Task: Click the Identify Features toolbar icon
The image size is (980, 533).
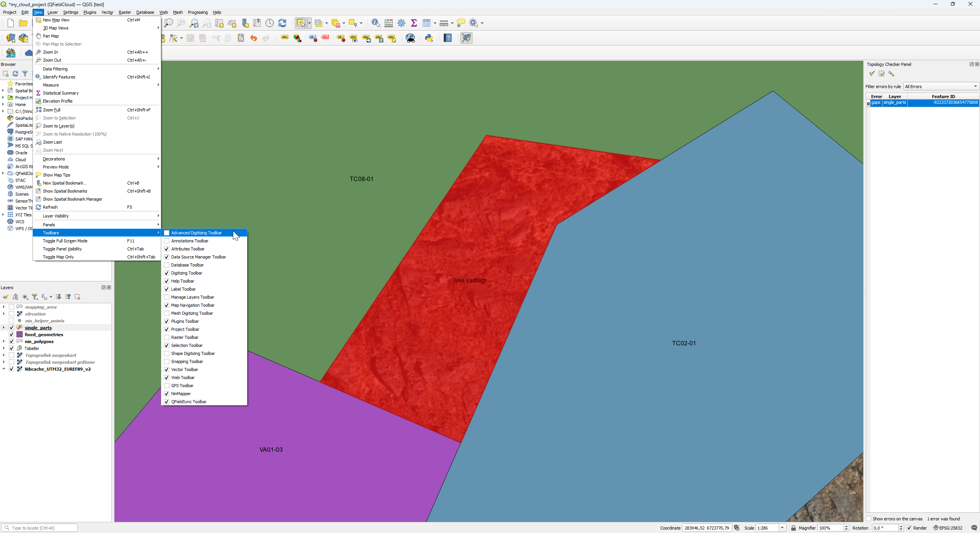Action: point(376,23)
